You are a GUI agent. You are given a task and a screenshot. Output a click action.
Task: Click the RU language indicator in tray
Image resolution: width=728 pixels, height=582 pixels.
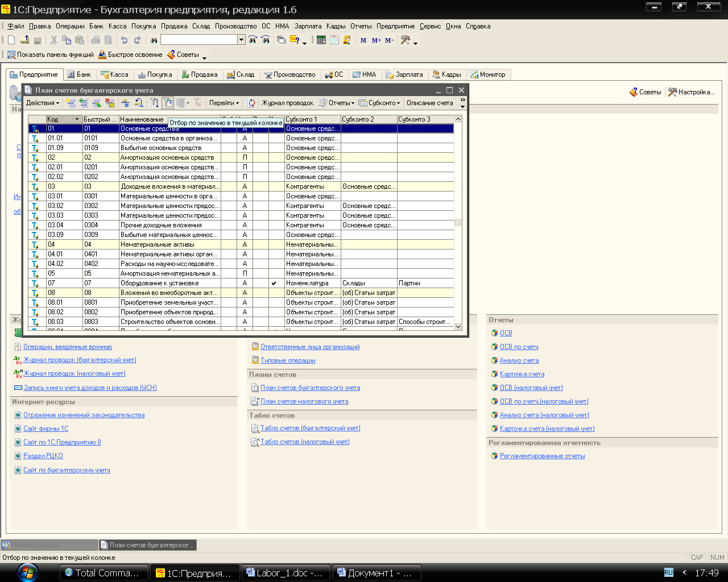(668, 573)
